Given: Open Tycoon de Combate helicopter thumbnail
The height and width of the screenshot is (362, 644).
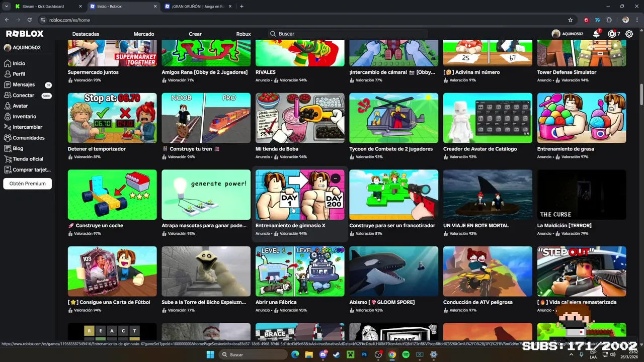Looking at the screenshot, I should pos(394,118).
